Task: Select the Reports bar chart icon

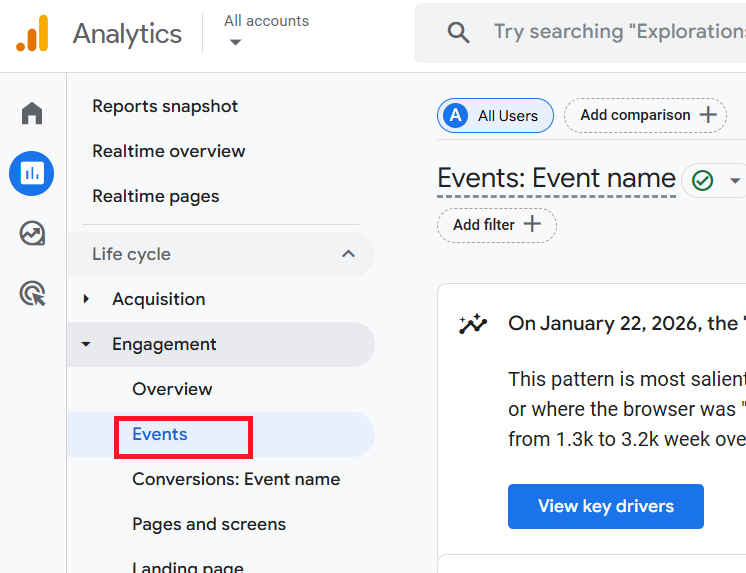Action: click(x=32, y=174)
